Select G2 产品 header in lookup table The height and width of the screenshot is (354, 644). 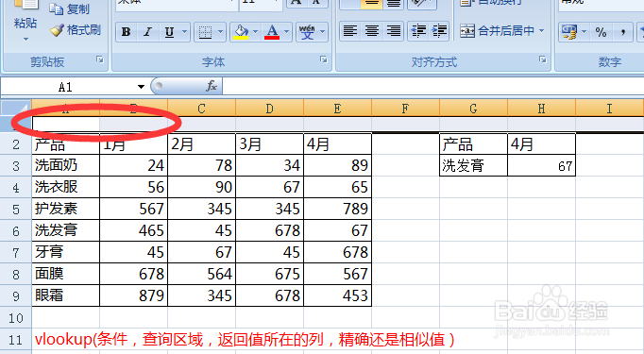[473, 143]
